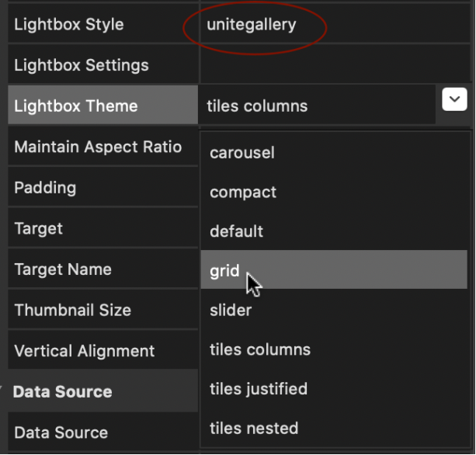Viewport: 476px width, 455px height.
Task: Select the Padding property row
Action: pyautogui.click(x=103, y=187)
